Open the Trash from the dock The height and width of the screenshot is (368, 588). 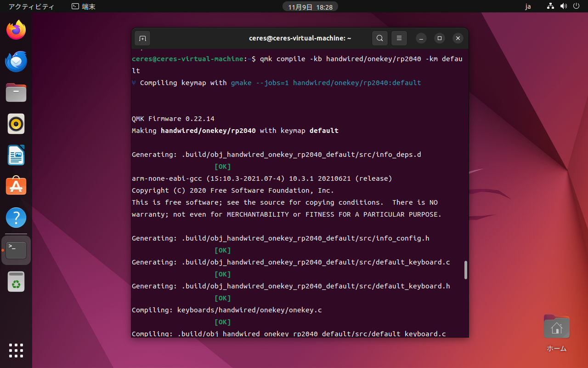click(16, 282)
